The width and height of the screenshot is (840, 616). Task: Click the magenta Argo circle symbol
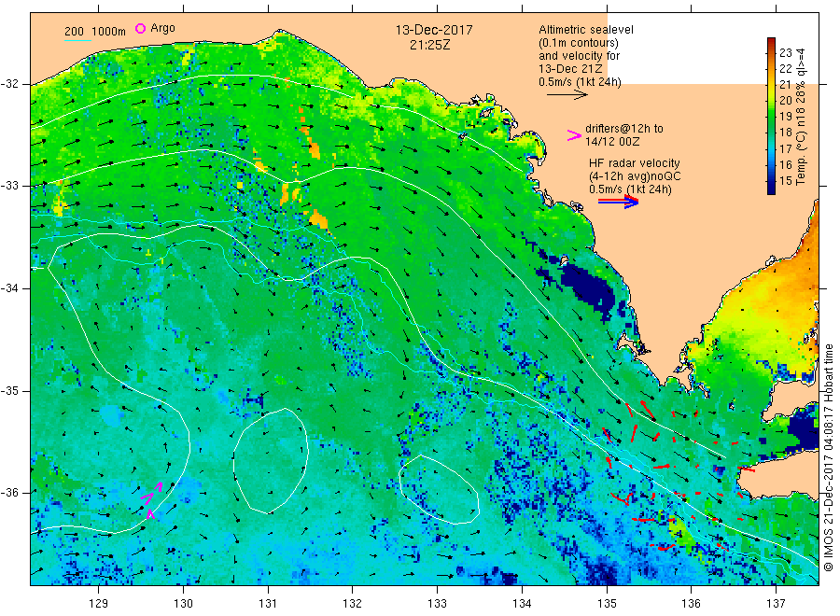[140, 28]
